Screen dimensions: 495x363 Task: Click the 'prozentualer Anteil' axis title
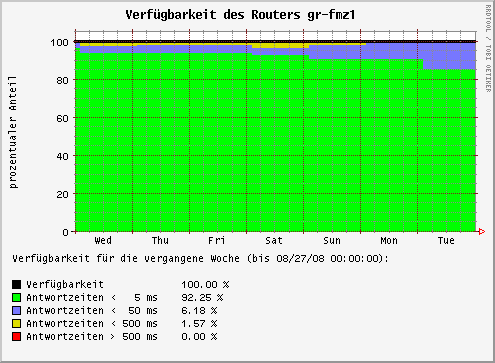point(13,132)
